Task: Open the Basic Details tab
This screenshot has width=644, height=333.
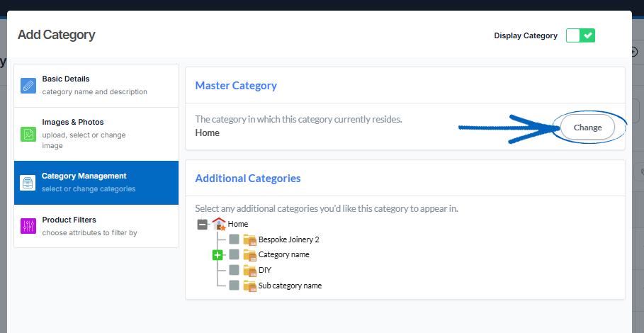Action: [x=96, y=86]
